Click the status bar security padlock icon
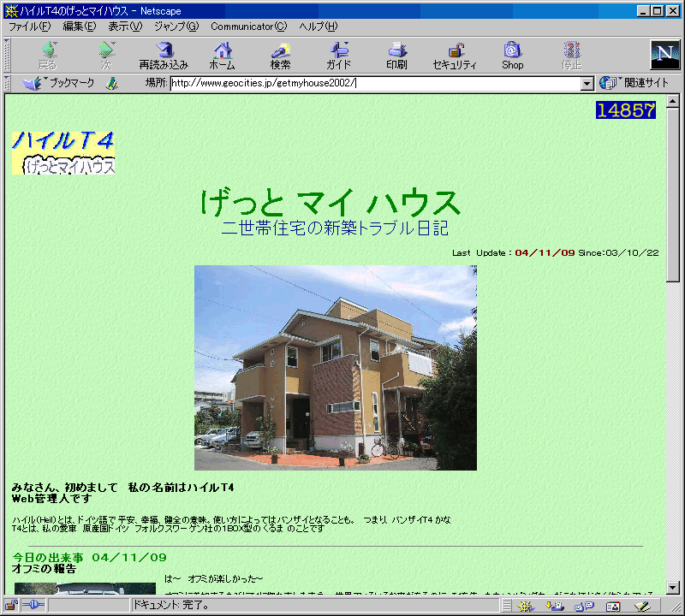The image size is (685, 616). (11, 605)
